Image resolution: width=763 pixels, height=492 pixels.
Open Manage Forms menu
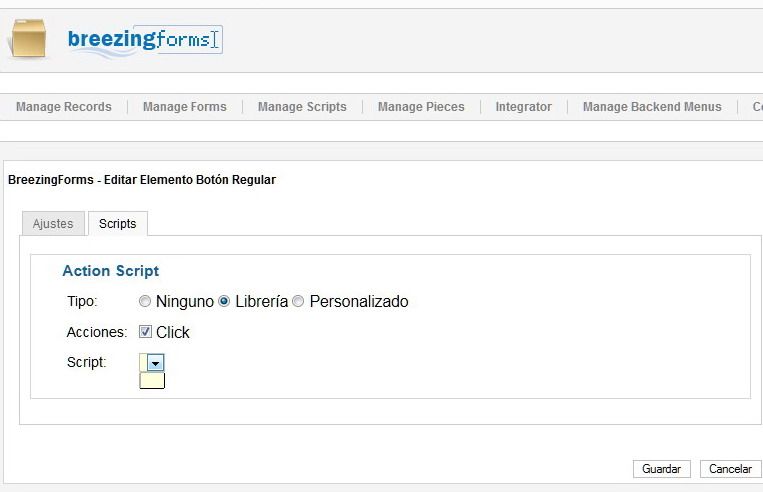185,107
